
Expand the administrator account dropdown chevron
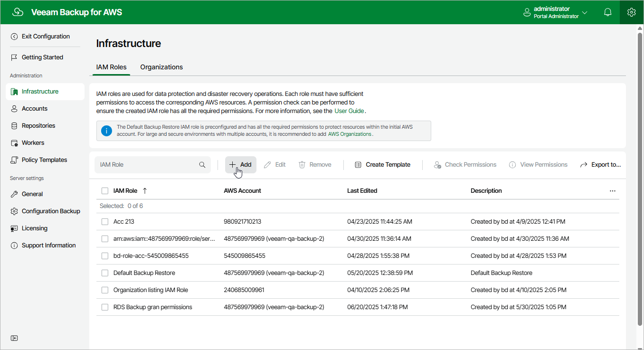[x=585, y=13]
